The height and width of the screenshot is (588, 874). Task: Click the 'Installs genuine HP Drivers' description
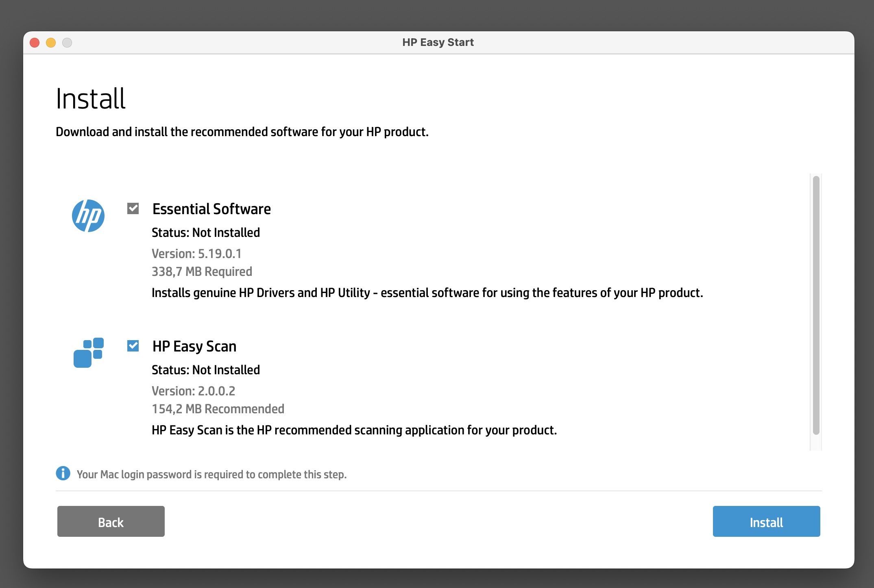click(x=427, y=293)
